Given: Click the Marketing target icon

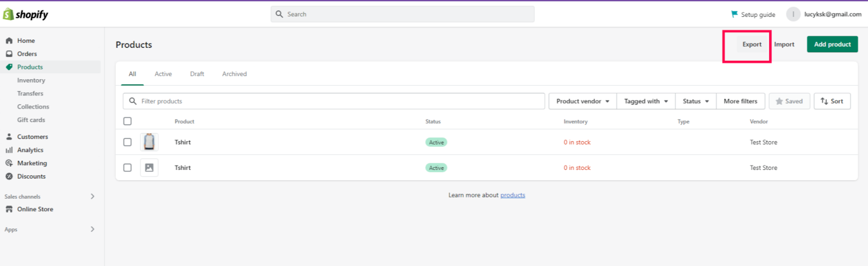Looking at the screenshot, I should (9, 163).
